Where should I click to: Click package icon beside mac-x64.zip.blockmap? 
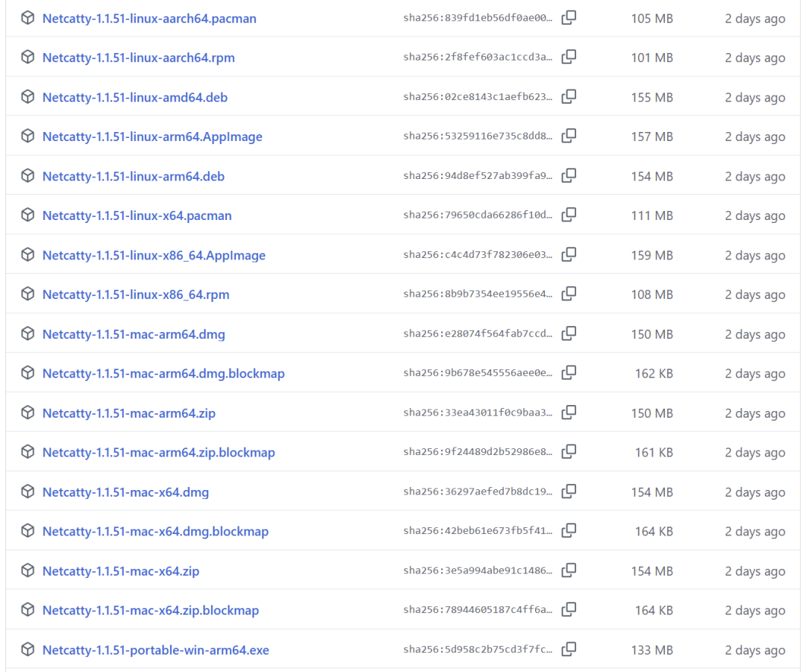[28, 610]
